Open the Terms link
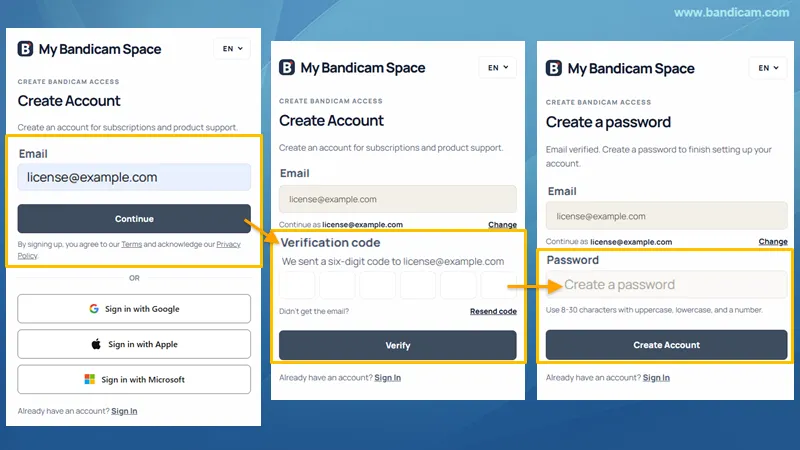 point(132,244)
